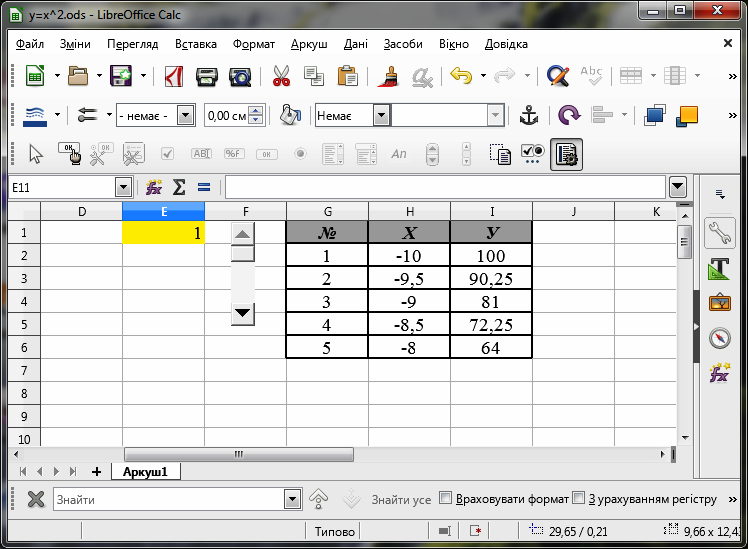Expand the formula bar input line
Screen dimensions: 748x549
pos(678,187)
